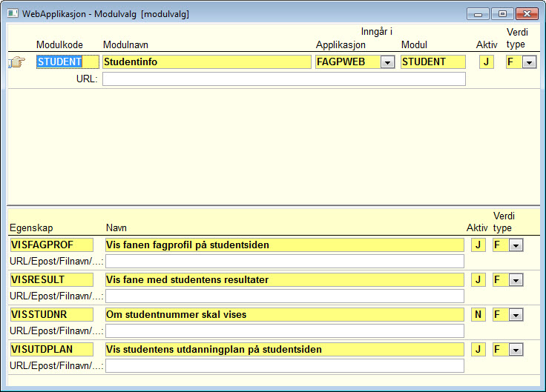Click the Modulkode column header
The image size is (546, 392).
(x=59, y=45)
